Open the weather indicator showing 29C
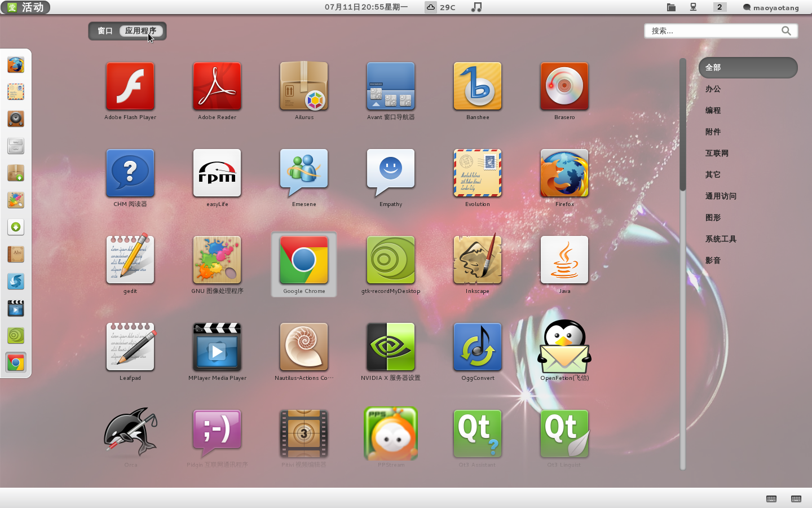 [440, 7]
